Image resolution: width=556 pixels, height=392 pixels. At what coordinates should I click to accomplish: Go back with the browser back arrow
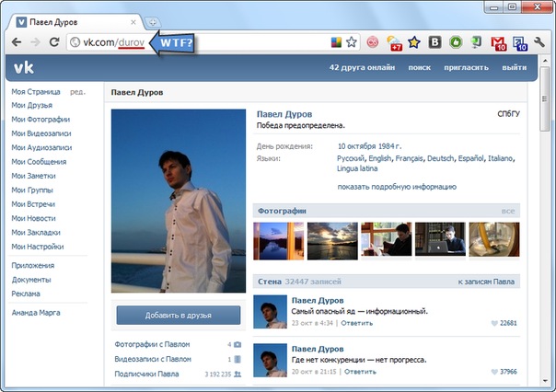(x=17, y=42)
